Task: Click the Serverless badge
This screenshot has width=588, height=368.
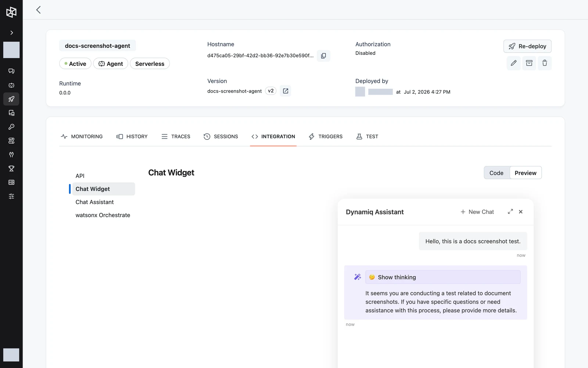Action: click(150, 64)
